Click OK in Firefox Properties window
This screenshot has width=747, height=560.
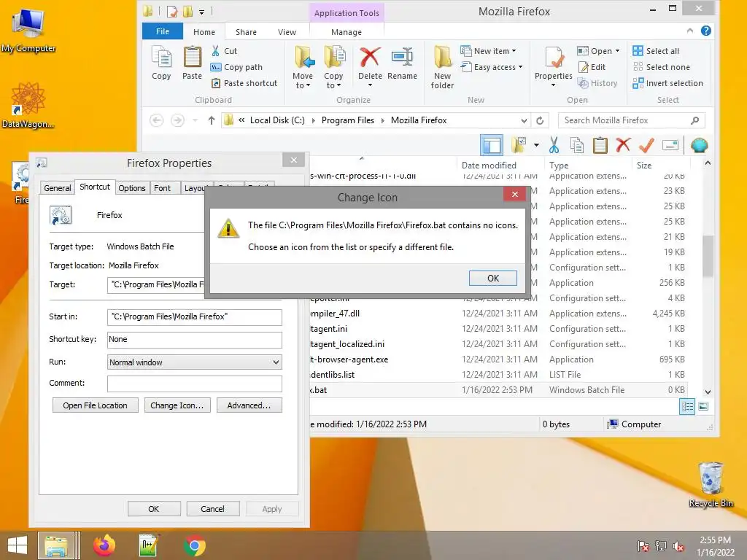pyautogui.click(x=153, y=509)
